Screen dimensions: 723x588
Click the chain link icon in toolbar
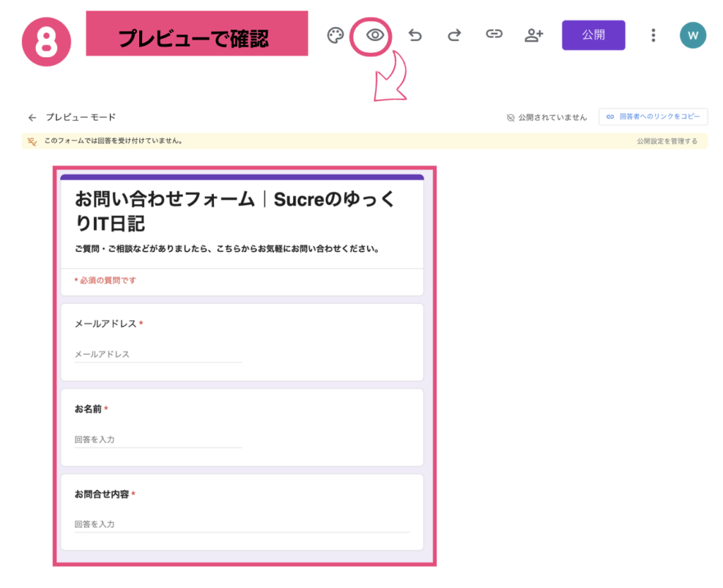494,35
